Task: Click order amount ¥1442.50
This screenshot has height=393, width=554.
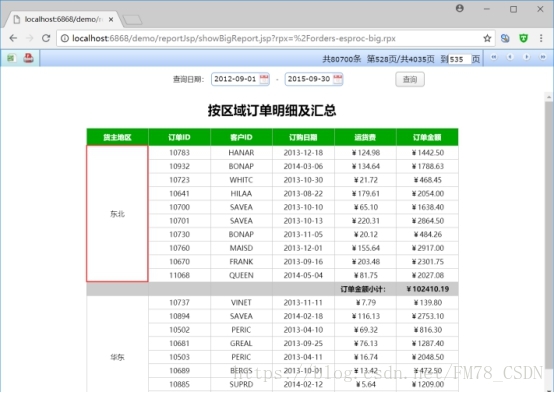Action: click(x=428, y=153)
